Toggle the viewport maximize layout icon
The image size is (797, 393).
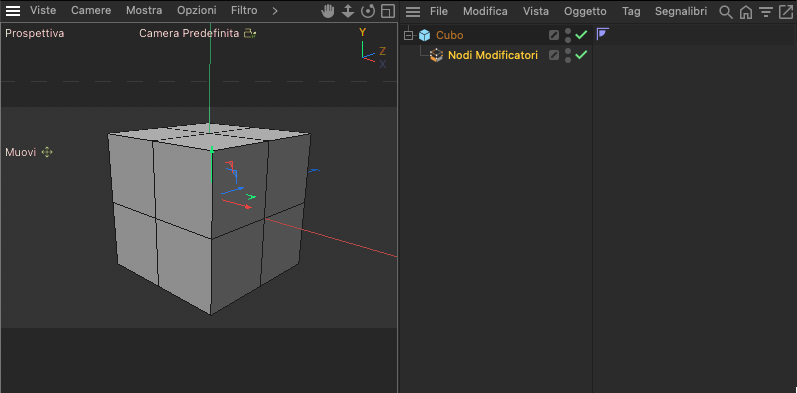(x=388, y=11)
